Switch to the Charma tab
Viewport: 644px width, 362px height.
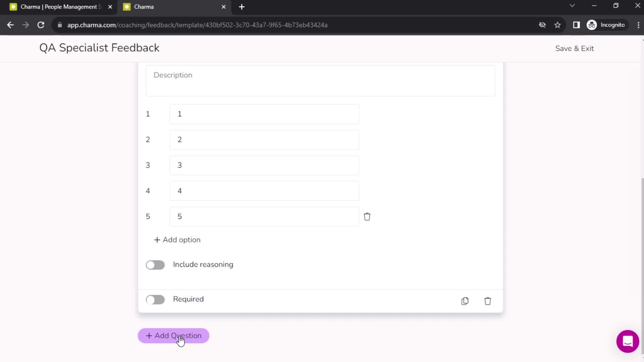(x=174, y=7)
